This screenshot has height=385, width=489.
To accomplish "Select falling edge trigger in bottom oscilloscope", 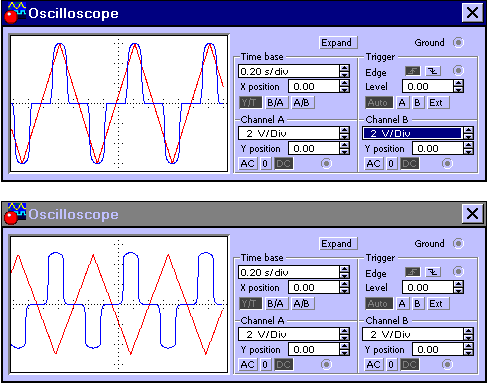I will 433,272.
